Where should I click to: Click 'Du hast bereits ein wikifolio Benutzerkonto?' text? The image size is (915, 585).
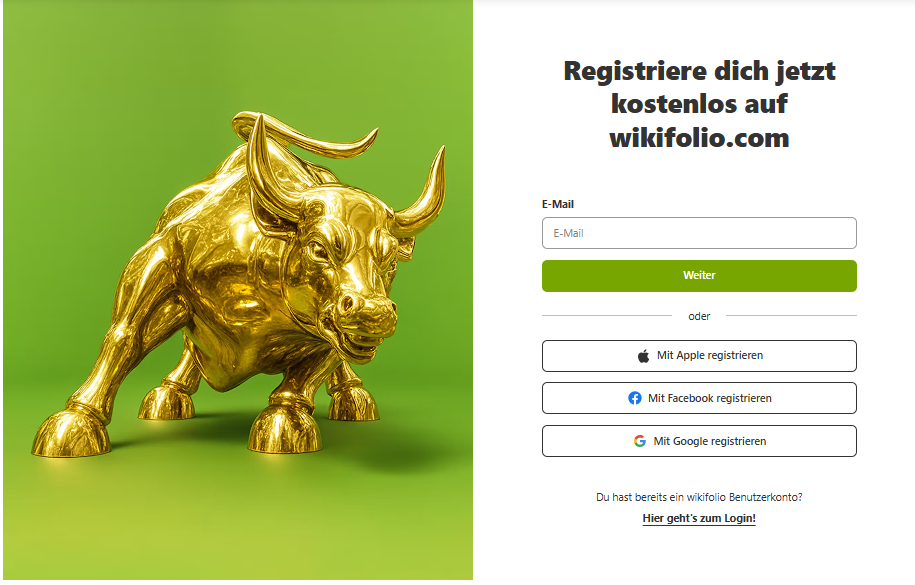699,497
